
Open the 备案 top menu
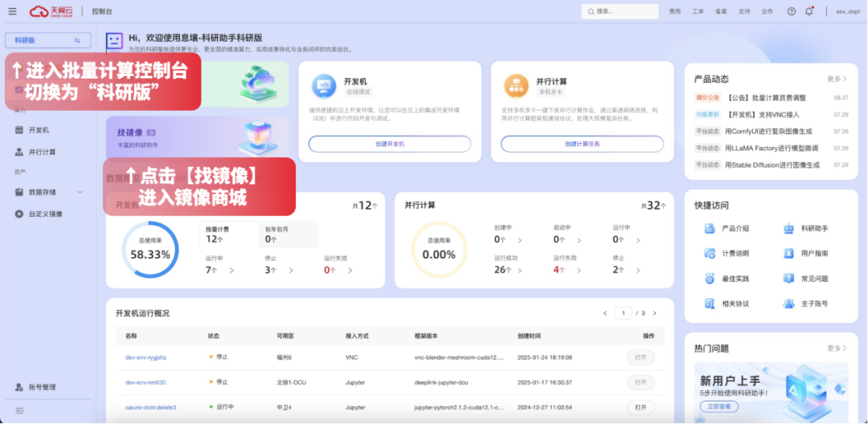coord(721,11)
